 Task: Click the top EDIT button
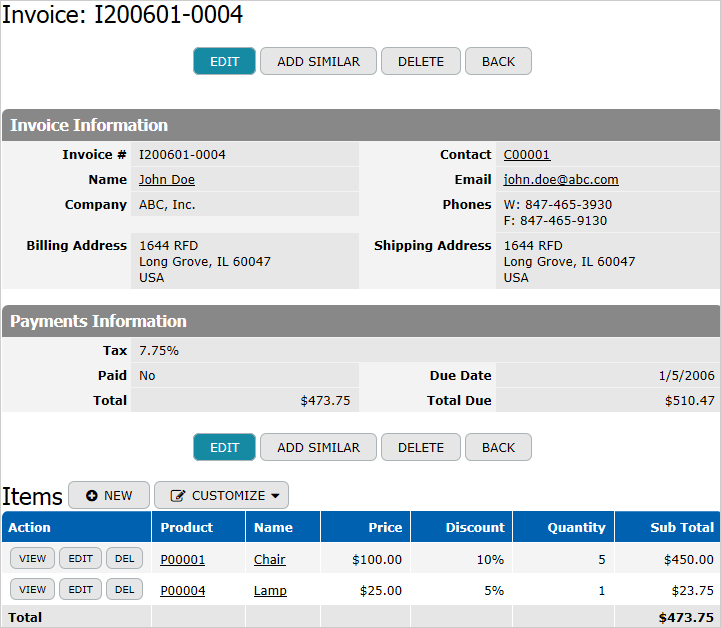(x=224, y=61)
